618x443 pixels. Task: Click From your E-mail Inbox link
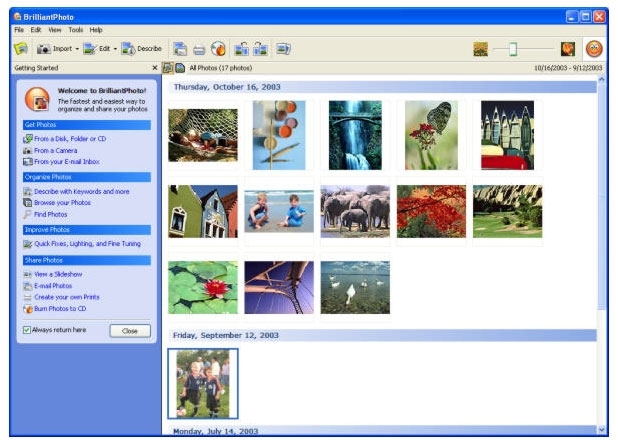(67, 162)
